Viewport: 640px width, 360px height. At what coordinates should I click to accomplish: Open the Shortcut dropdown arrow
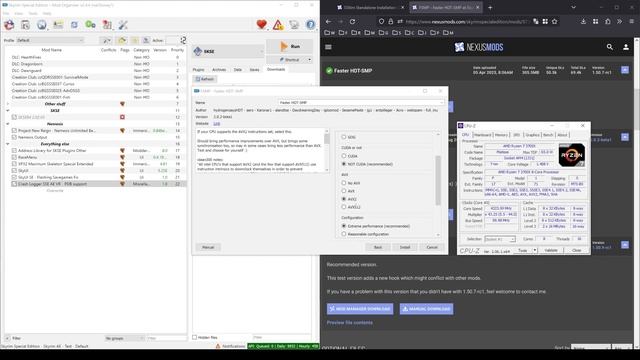[309, 60]
